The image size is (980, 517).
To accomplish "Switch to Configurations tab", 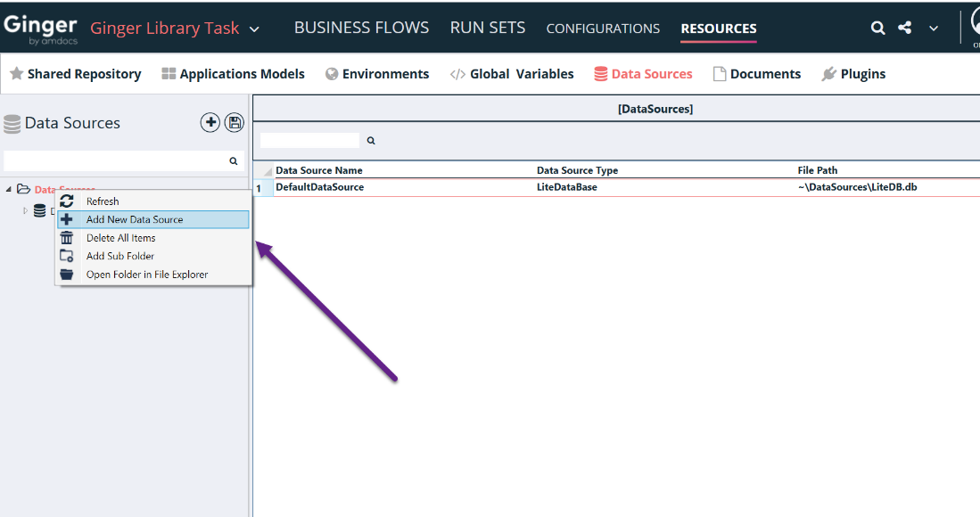I will (603, 29).
